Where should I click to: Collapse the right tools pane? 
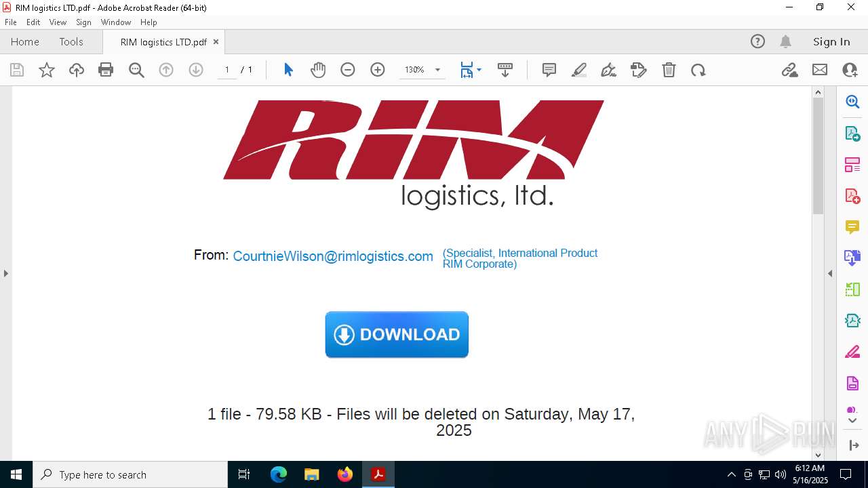[x=830, y=273]
